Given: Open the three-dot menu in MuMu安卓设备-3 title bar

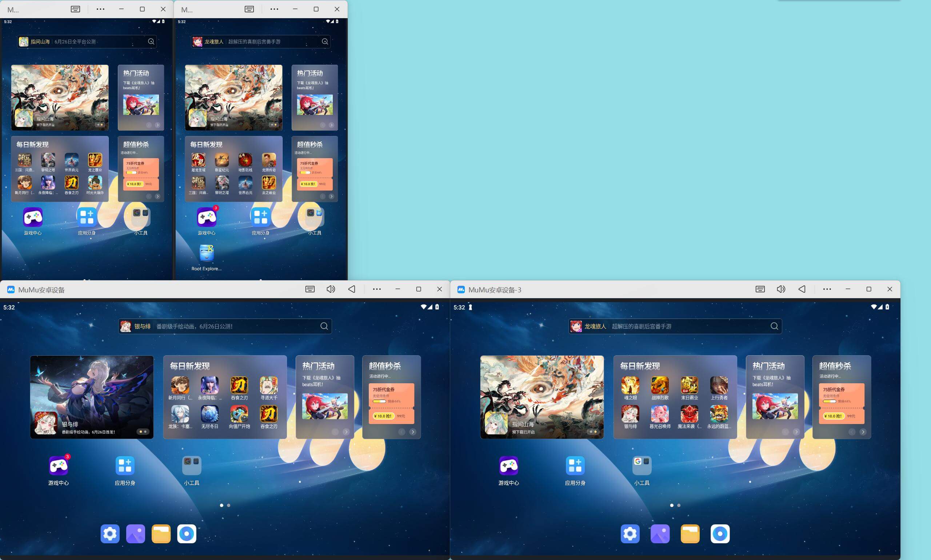Looking at the screenshot, I should [x=827, y=289].
